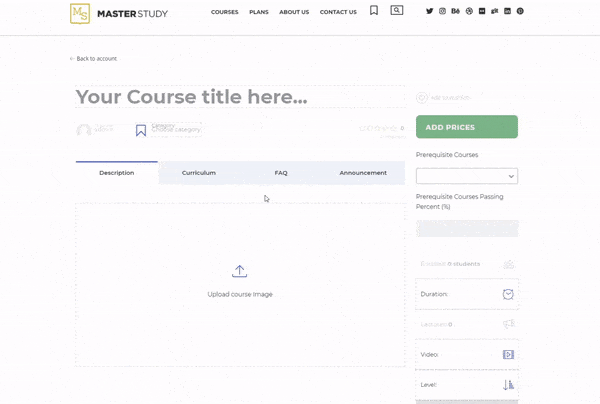Switch to the FAQ tab
This screenshot has width=600, height=404.
point(281,173)
